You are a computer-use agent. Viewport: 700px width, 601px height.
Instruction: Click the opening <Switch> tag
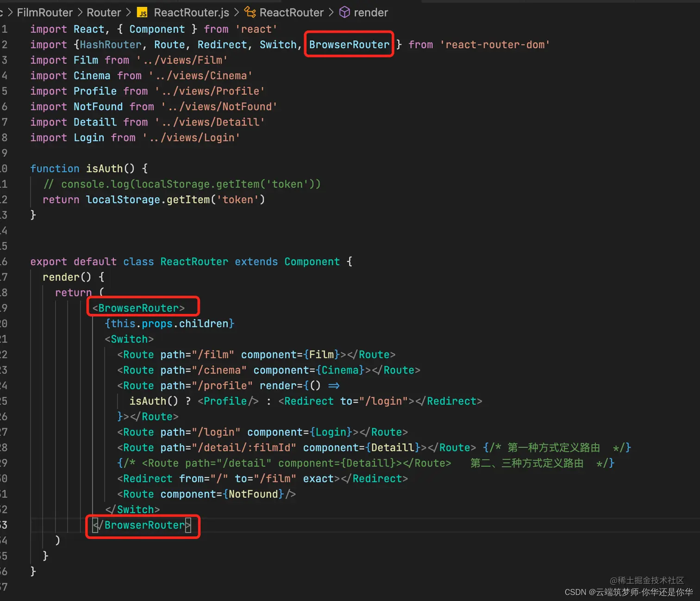[x=129, y=339]
